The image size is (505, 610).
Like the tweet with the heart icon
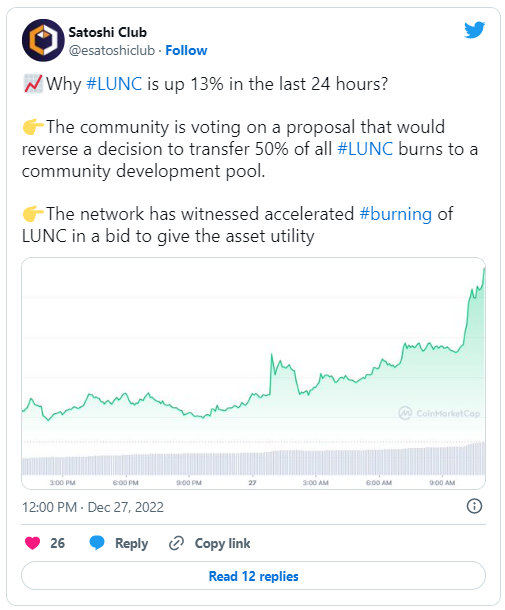[32, 543]
